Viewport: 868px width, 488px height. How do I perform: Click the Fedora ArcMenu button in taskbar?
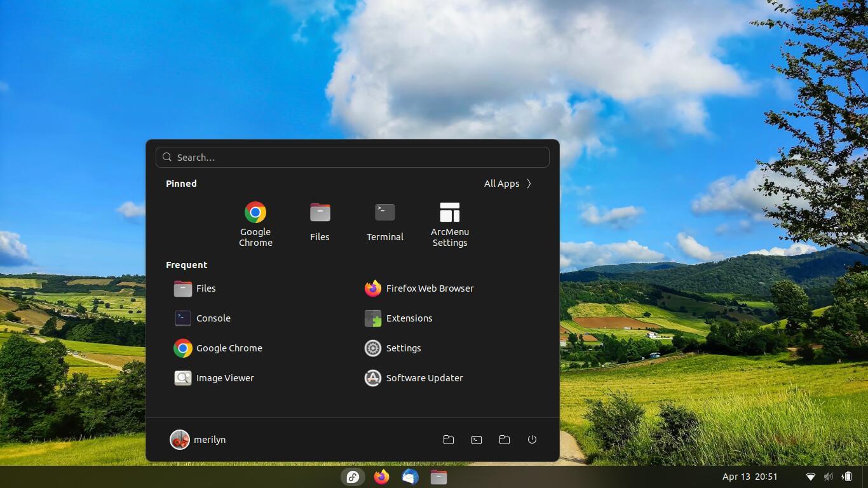(353, 477)
